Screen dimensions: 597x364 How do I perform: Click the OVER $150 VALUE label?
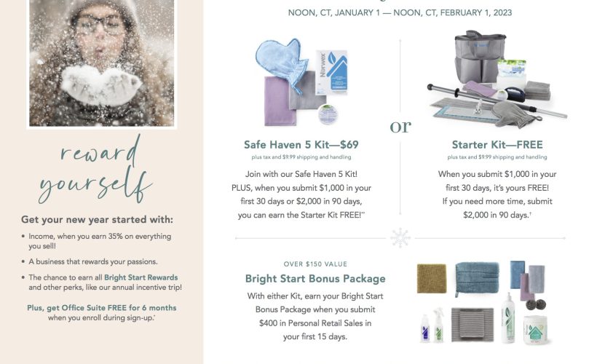pyautogui.click(x=315, y=264)
